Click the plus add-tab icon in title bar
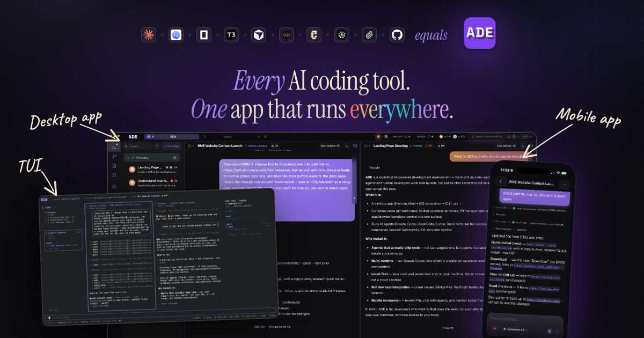The height and width of the screenshot is (338, 644). click(x=259, y=137)
